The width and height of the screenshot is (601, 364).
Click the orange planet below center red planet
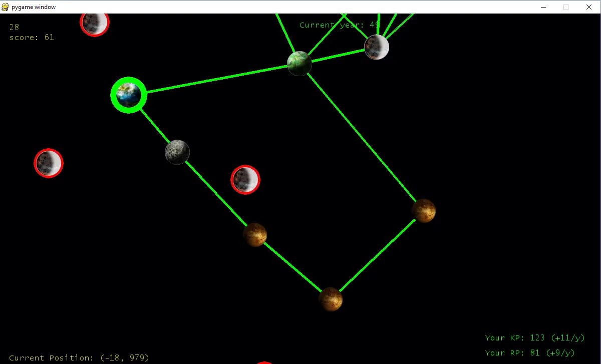point(255,235)
